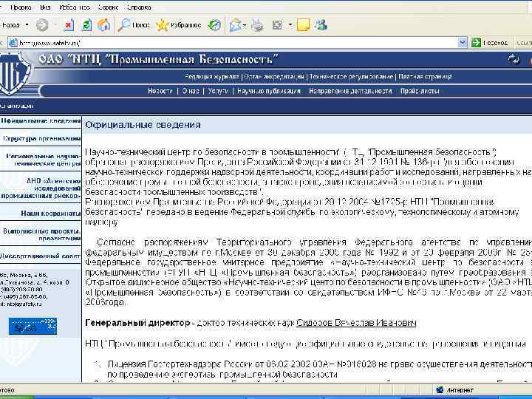Image resolution: width=532 pixels, height=399 pixels.
Task: Print the page with the printer icon
Action: (x=257, y=25)
